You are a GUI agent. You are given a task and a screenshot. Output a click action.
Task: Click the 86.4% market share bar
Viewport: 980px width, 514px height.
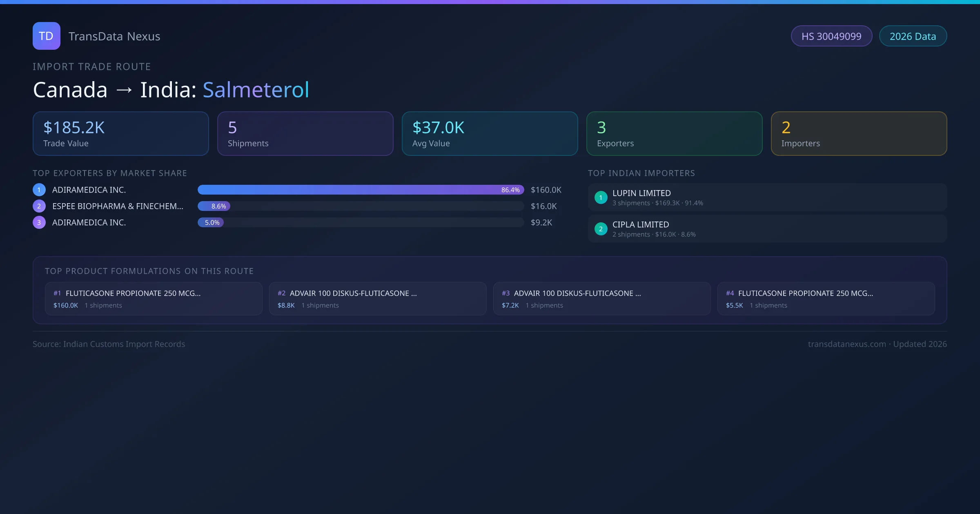click(x=361, y=190)
